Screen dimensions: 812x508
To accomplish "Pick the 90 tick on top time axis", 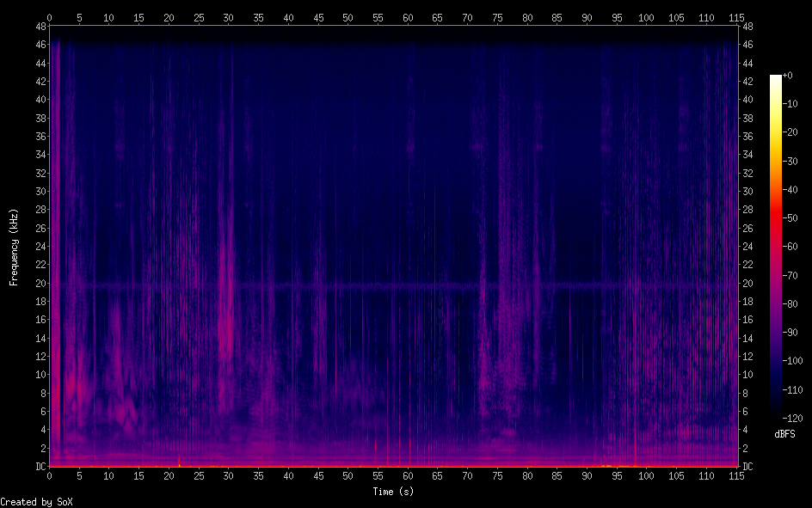I will tap(587, 17).
